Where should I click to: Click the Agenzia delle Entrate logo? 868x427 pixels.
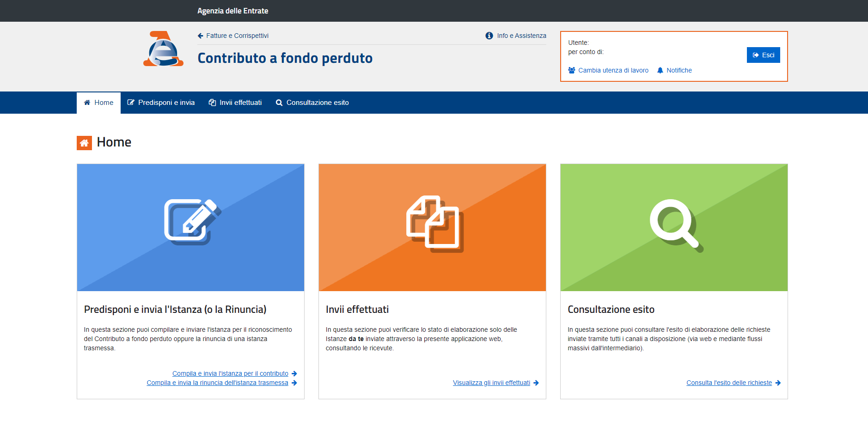point(163,49)
